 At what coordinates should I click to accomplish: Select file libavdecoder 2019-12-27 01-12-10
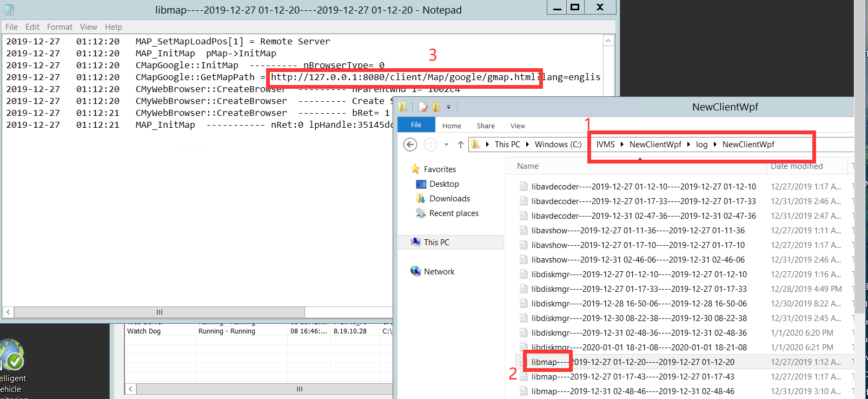[x=644, y=187]
